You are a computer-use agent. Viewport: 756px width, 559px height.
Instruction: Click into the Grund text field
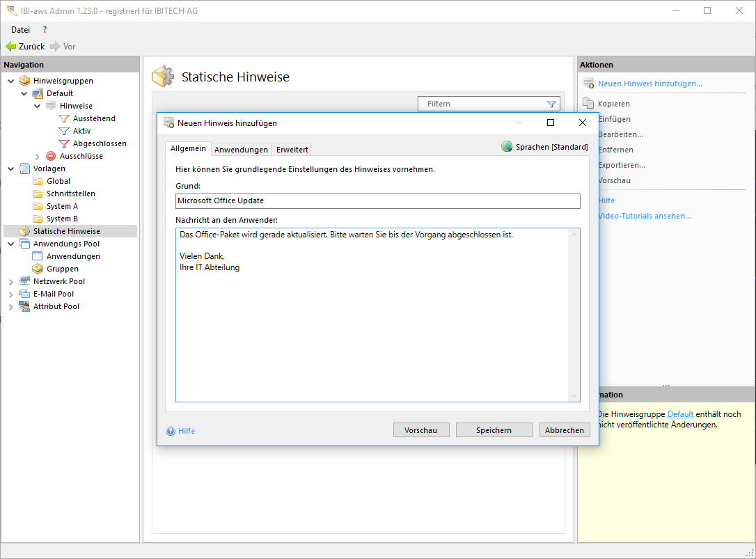[x=377, y=200]
